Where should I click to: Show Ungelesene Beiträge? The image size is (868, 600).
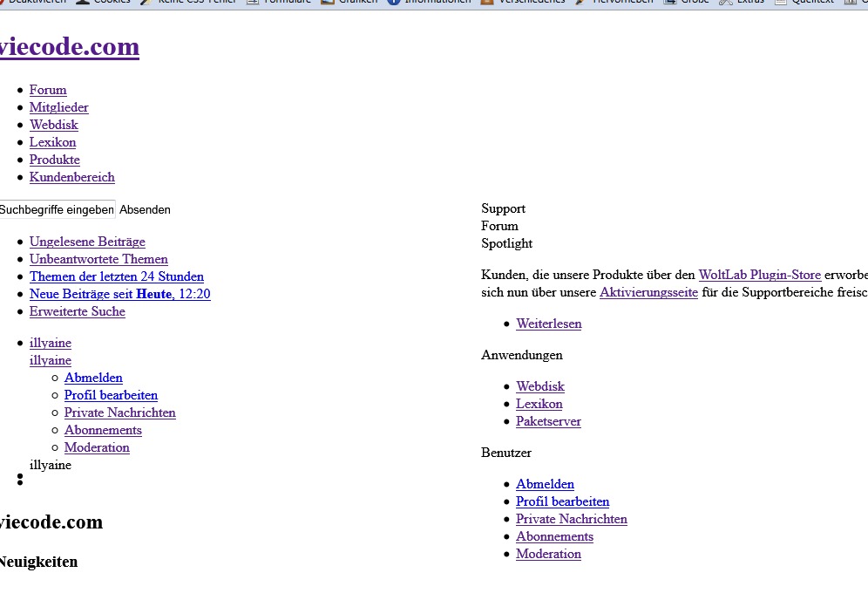point(87,242)
